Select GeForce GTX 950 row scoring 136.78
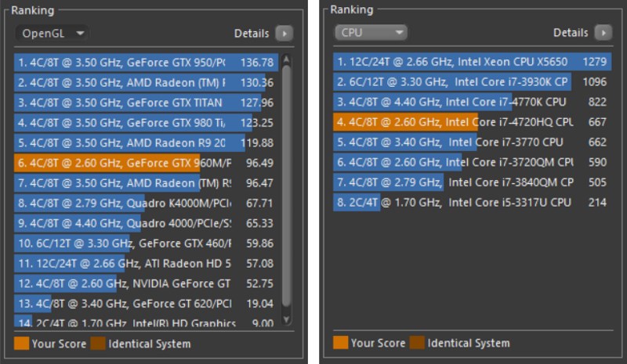 tap(147, 63)
